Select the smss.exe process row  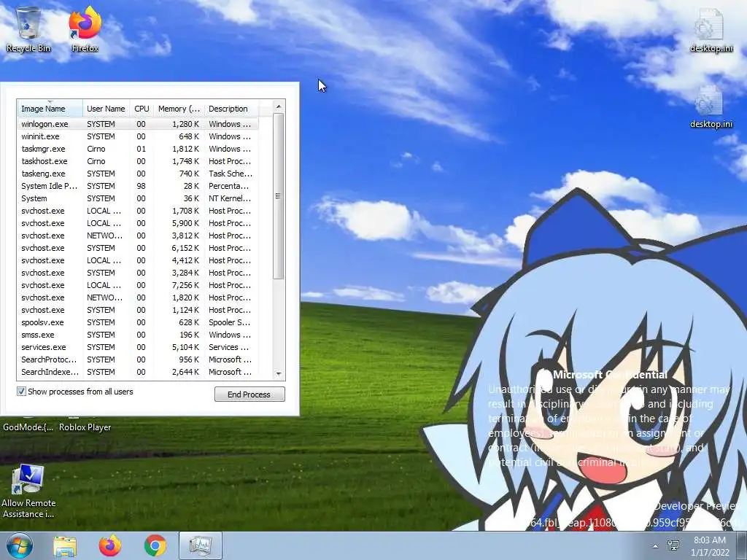[138, 334]
